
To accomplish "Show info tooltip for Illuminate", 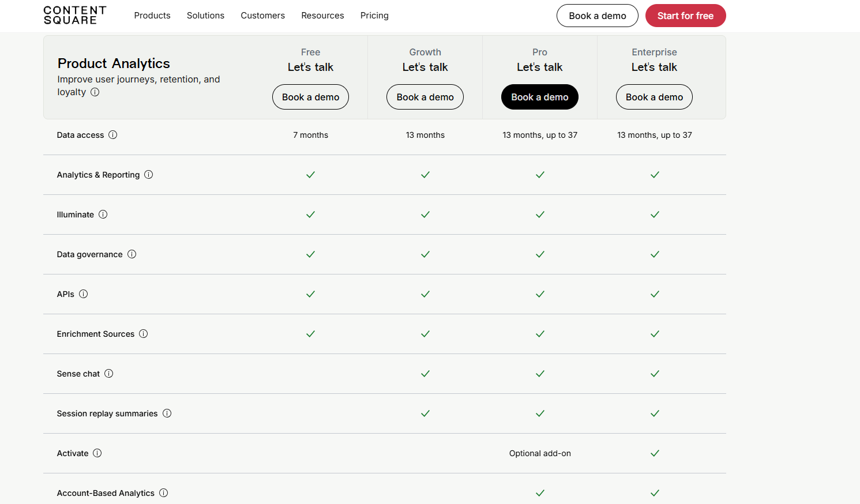I will pos(103,215).
